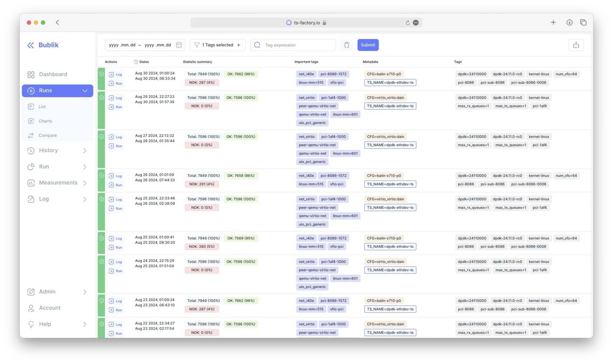This screenshot has height=364, width=613.
Task: Toggle green status check of Aug 26 01:01 run
Action: pyautogui.click(x=101, y=176)
